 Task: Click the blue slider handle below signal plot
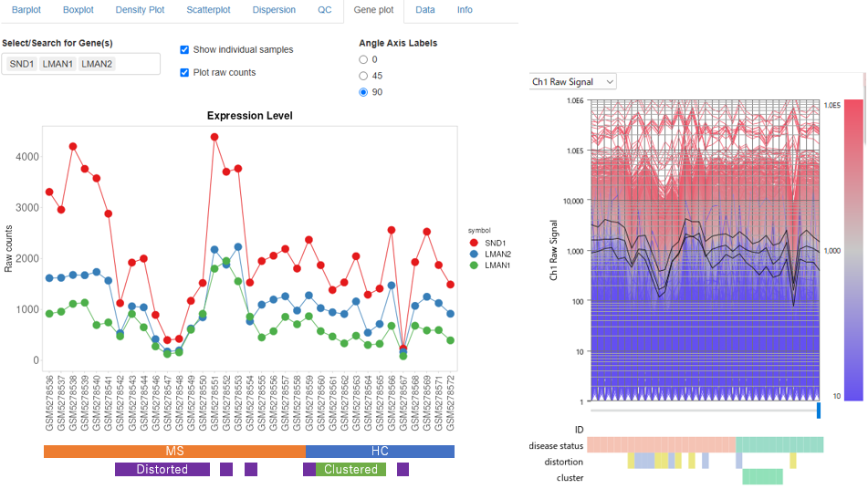[819, 411]
